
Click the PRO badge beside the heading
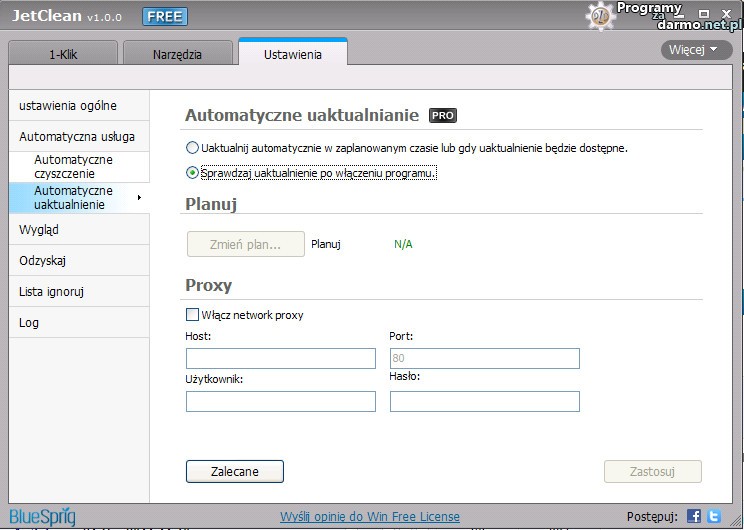pyautogui.click(x=443, y=116)
